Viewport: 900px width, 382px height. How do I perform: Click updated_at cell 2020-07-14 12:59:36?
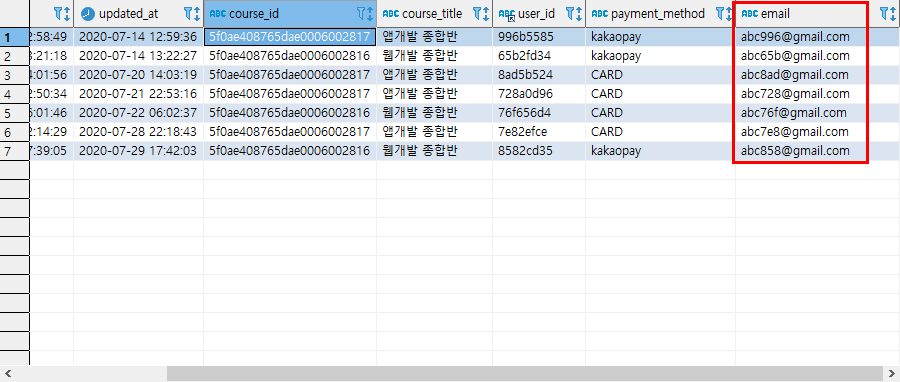tap(138, 37)
